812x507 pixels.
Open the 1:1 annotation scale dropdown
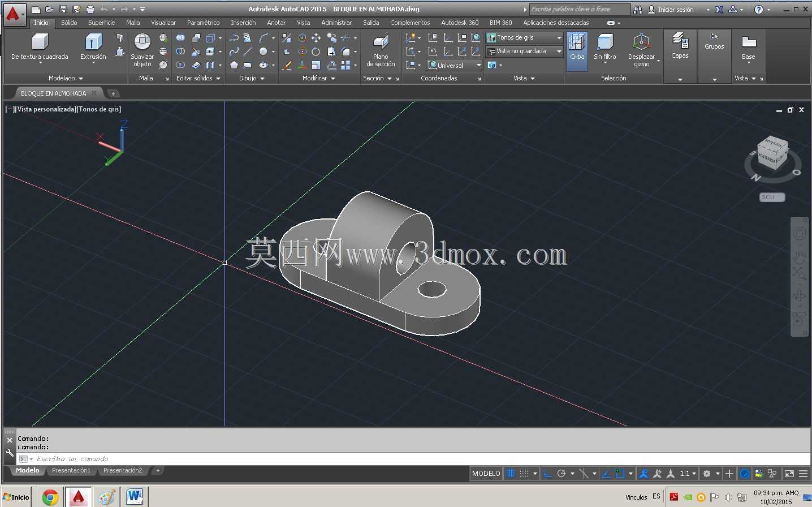[x=688, y=474]
